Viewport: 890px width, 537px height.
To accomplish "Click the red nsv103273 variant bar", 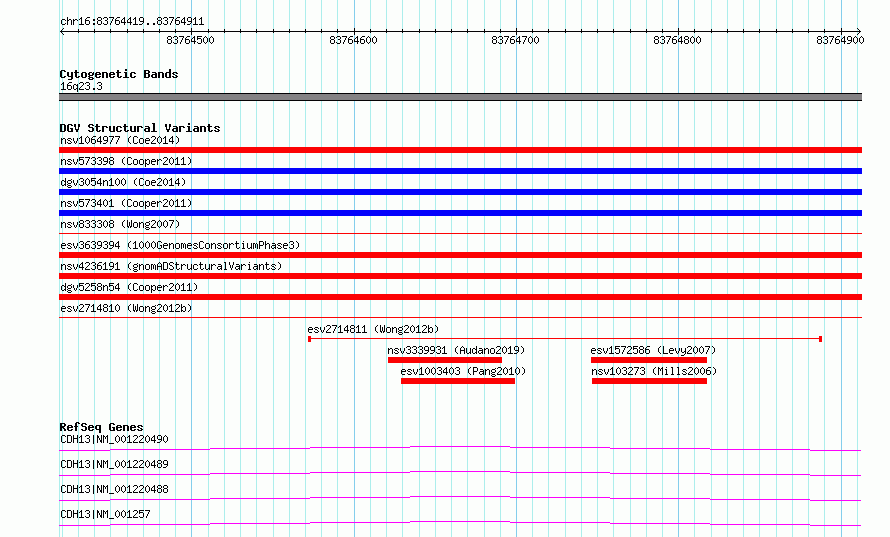I will (x=649, y=381).
